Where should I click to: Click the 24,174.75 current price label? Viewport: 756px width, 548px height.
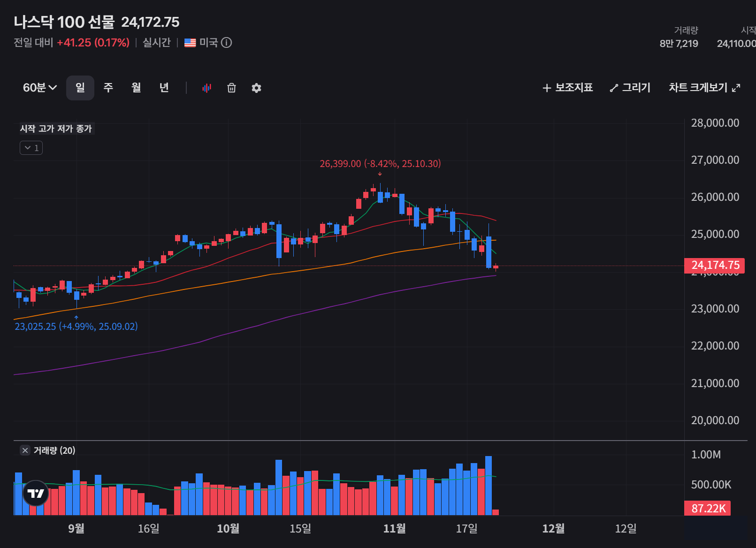(715, 265)
